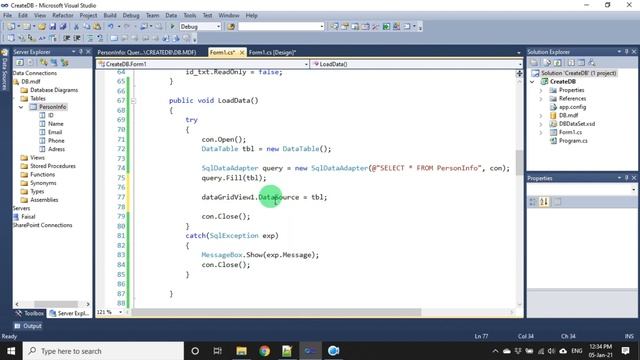
Task: Open the Refactor menu
Action: (x=62, y=16)
